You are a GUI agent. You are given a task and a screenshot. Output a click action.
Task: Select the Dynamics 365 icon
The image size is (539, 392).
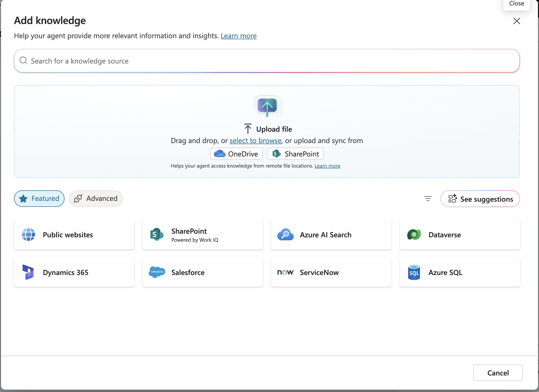point(28,272)
